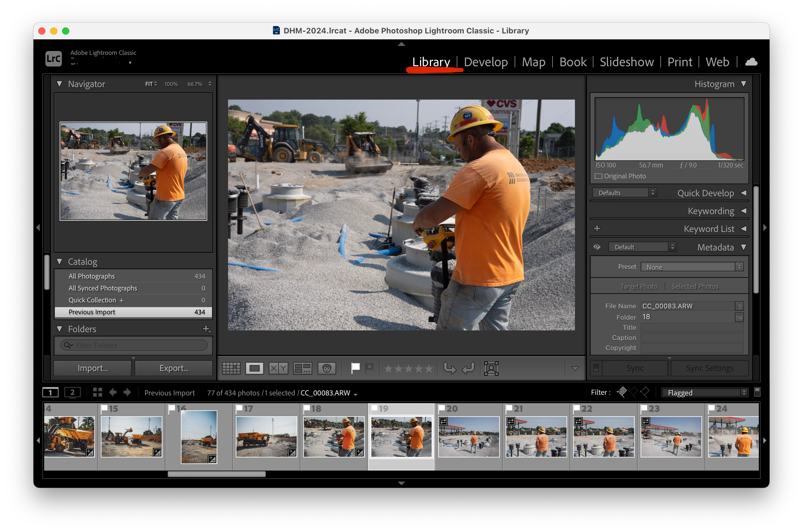Open Compare view (X|Y)
The image size is (803, 532).
(278, 368)
